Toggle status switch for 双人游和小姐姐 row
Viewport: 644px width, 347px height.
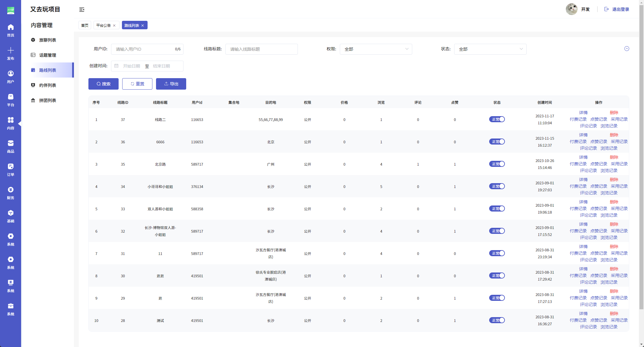point(497,209)
